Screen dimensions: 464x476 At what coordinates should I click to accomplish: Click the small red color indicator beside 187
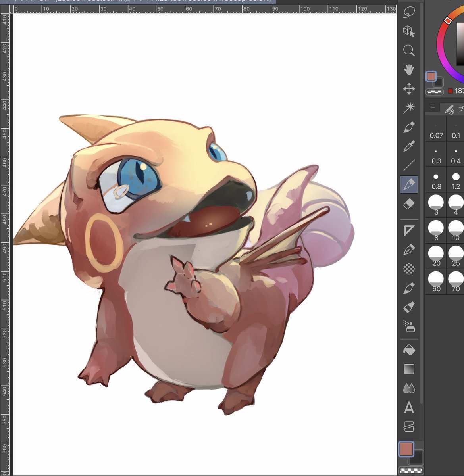click(x=450, y=91)
